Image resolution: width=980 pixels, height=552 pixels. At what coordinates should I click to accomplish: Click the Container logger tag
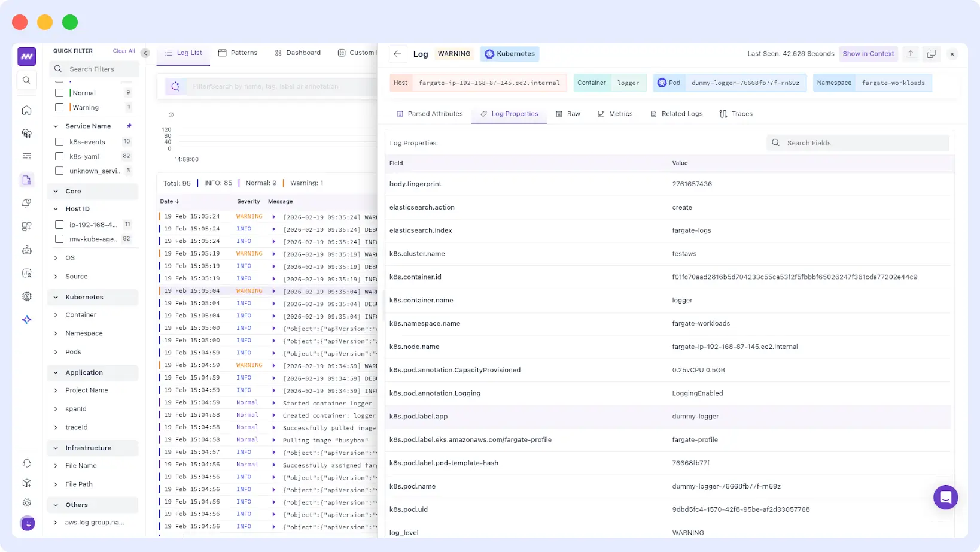[610, 83]
